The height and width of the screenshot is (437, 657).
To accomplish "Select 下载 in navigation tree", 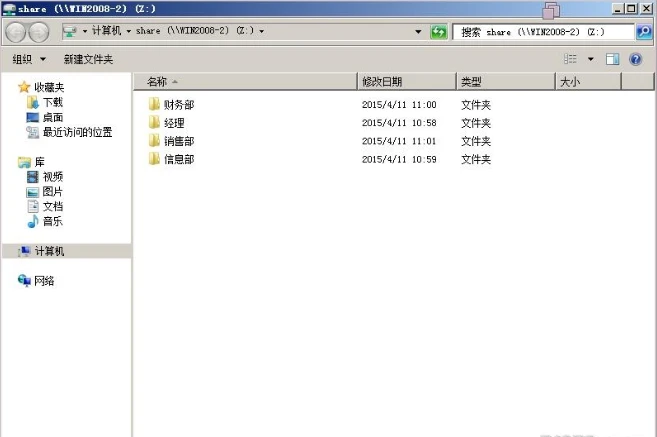I will (53, 102).
